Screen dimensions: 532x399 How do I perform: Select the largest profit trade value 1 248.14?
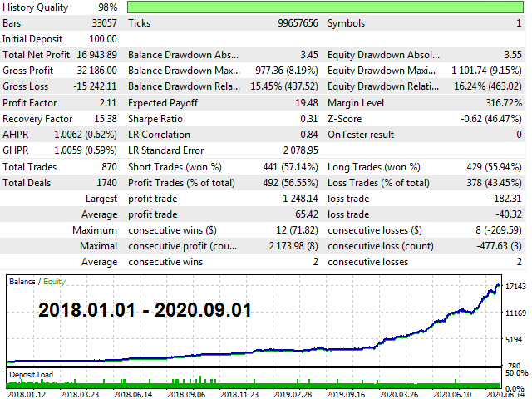point(296,198)
